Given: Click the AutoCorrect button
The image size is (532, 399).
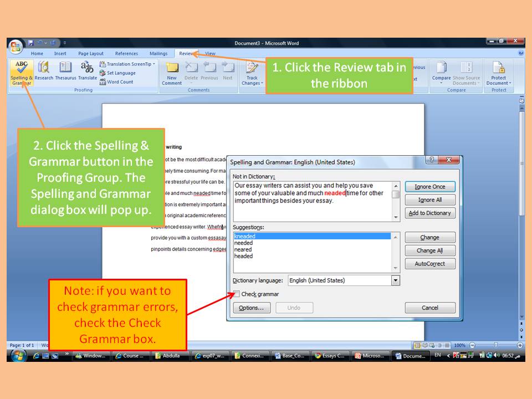Looking at the screenshot, I should coord(430,264).
